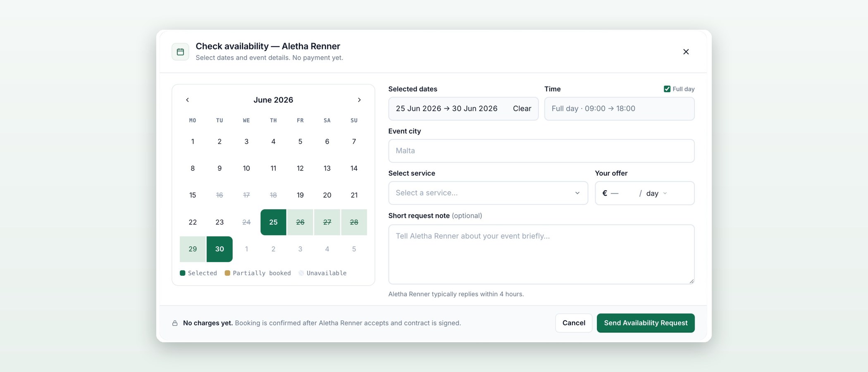Screen dimensions: 868x372
Task: Select June 15 in the calendar
Action: [x=193, y=195]
